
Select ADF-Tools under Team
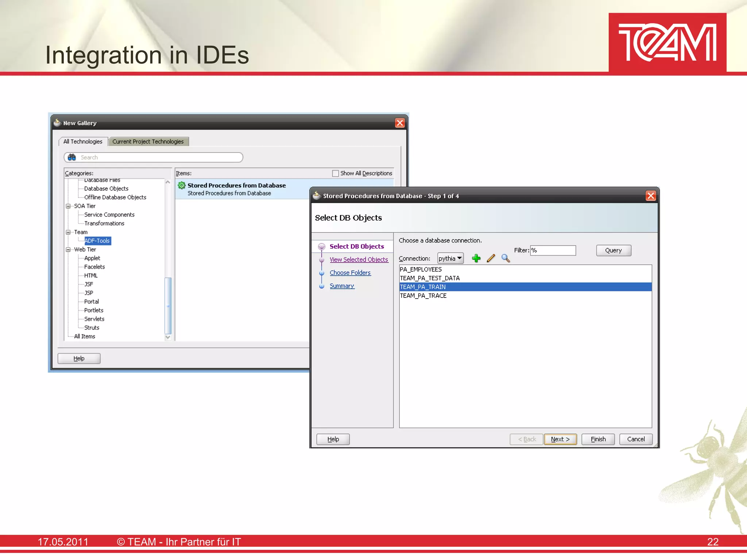(x=97, y=241)
